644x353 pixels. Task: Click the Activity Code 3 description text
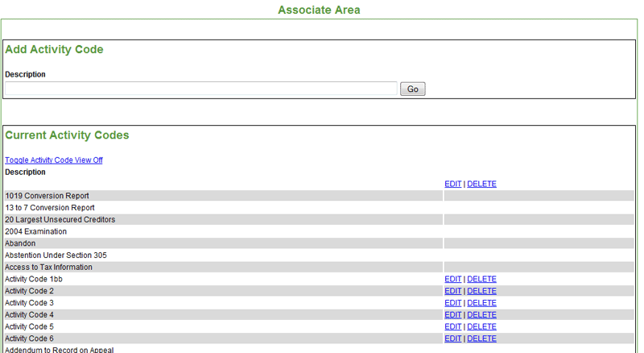[x=29, y=303]
